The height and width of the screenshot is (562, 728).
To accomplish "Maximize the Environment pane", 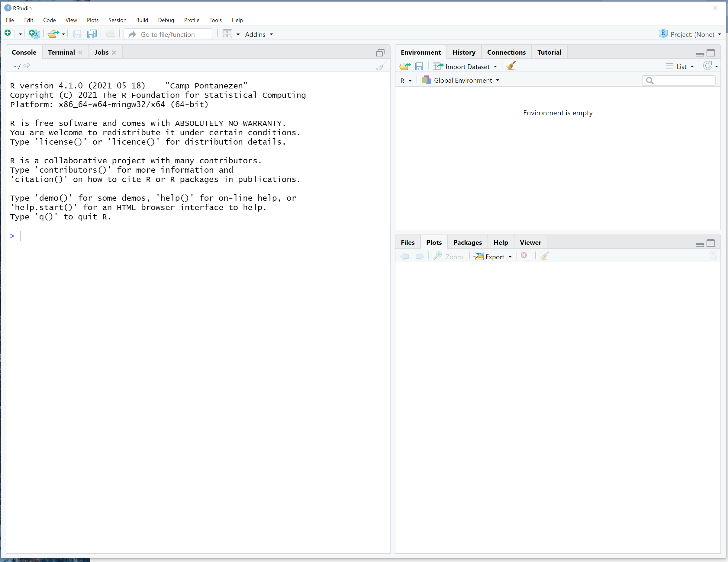I will (x=711, y=53).
